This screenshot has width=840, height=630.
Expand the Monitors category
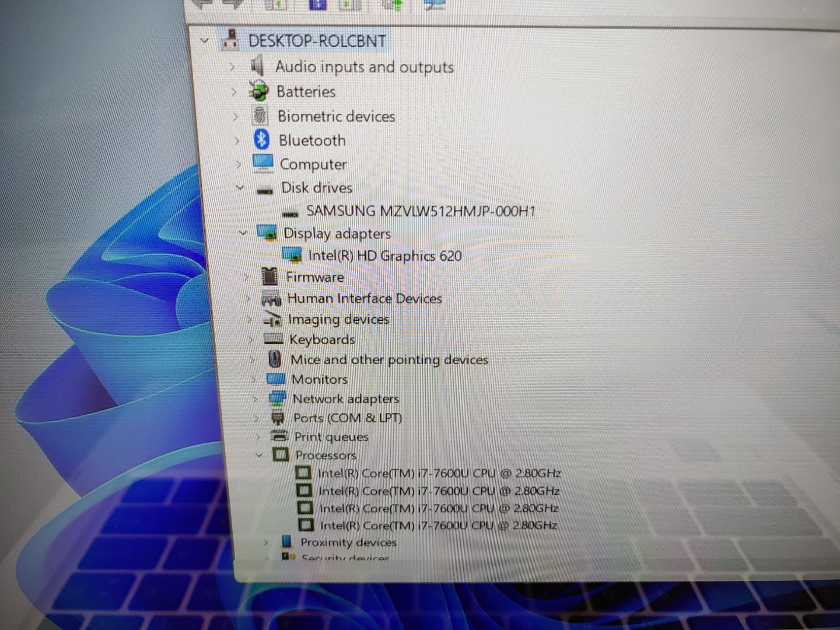coord(254,380)
